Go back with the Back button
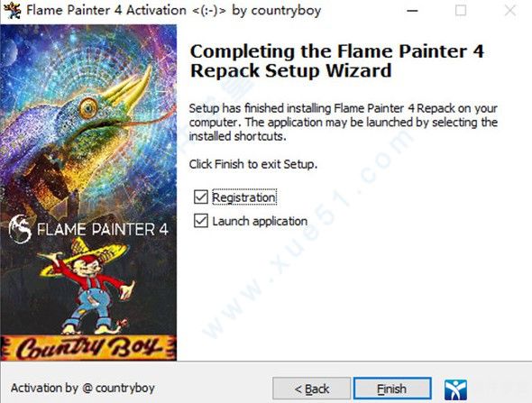The height and width of the screenshot is (403, 532). [311, 389]
